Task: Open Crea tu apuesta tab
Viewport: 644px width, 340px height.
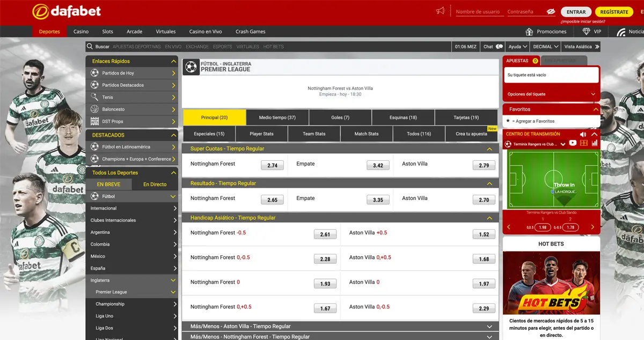Action: (x=471, y=134)
